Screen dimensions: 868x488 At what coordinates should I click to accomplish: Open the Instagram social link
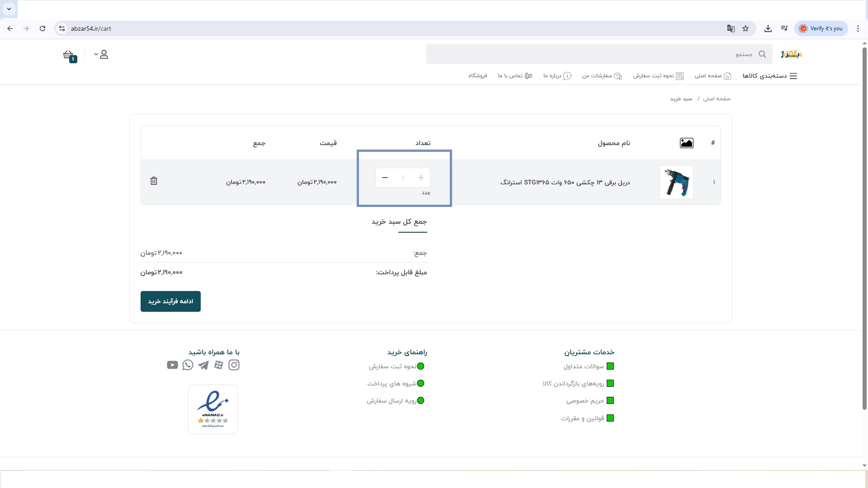pyautogui.click(x=234, y=365)
